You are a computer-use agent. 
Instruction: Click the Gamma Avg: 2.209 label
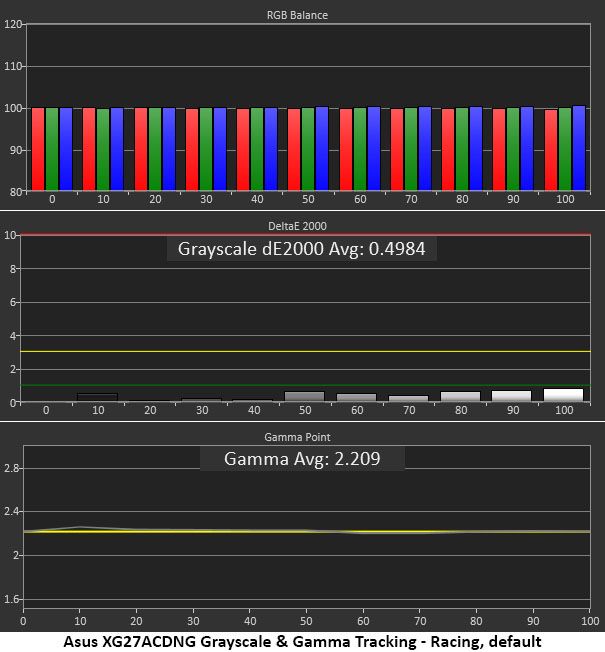302,459
